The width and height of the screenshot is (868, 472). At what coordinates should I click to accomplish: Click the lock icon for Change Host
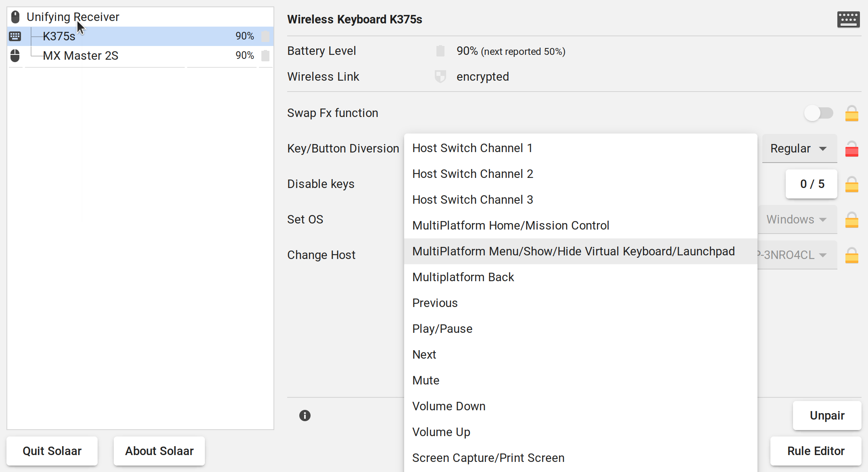[x=852, y=255]
